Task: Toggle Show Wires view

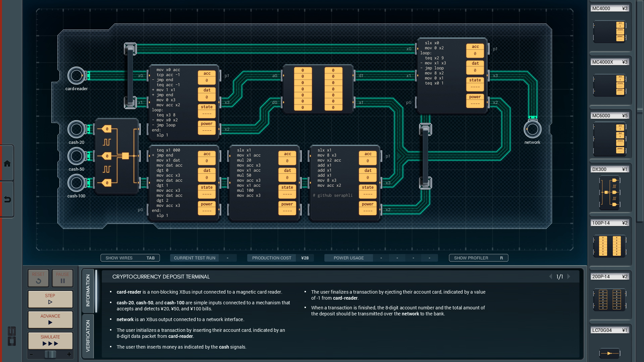Action: 130,258
